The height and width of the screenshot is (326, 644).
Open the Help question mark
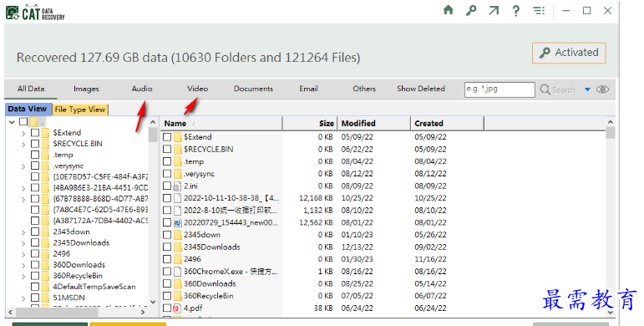coord(516,10)
